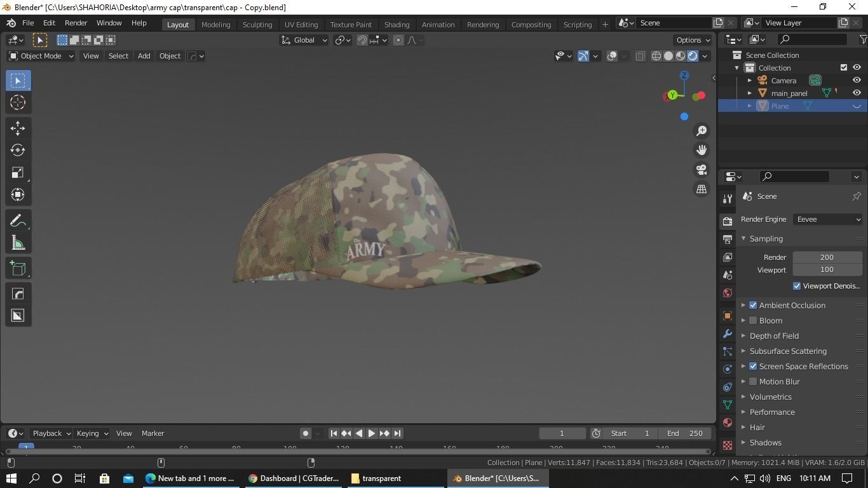Switch to the Modeling workspace tab

point(215,24)
